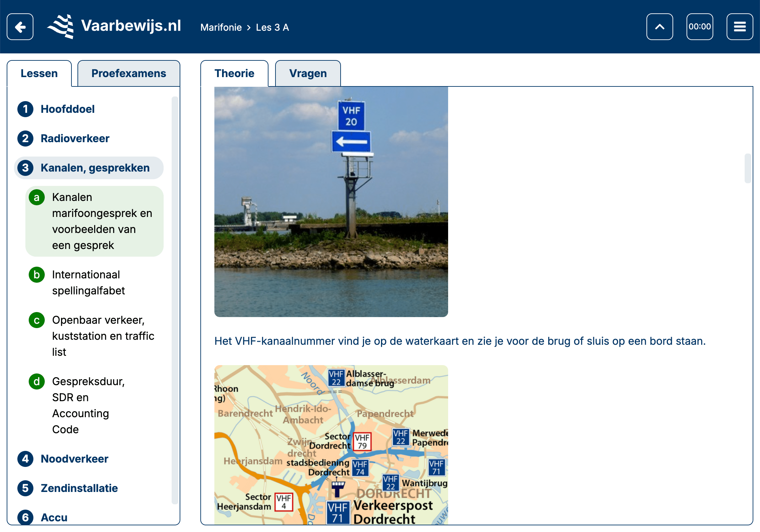Click the green 'b' lesson badge
Screen dimensions: 760x532
pyautogui.click(x=37, y=275)
